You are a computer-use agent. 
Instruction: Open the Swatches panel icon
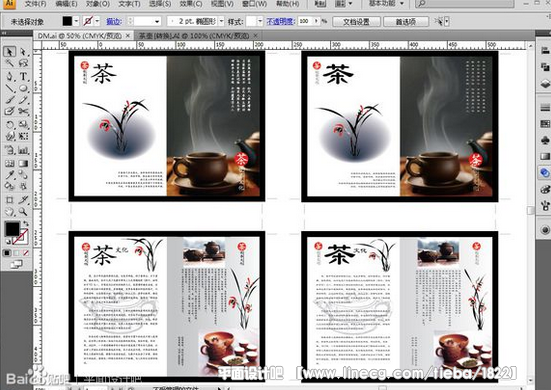pyautogui.click(x=545, y=124)
